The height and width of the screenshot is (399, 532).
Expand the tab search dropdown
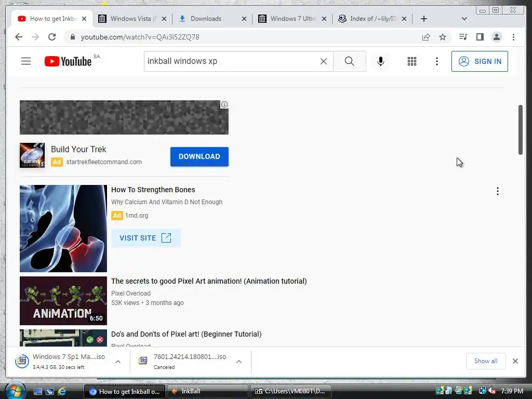pyautogui.click(x=464, y=19)
